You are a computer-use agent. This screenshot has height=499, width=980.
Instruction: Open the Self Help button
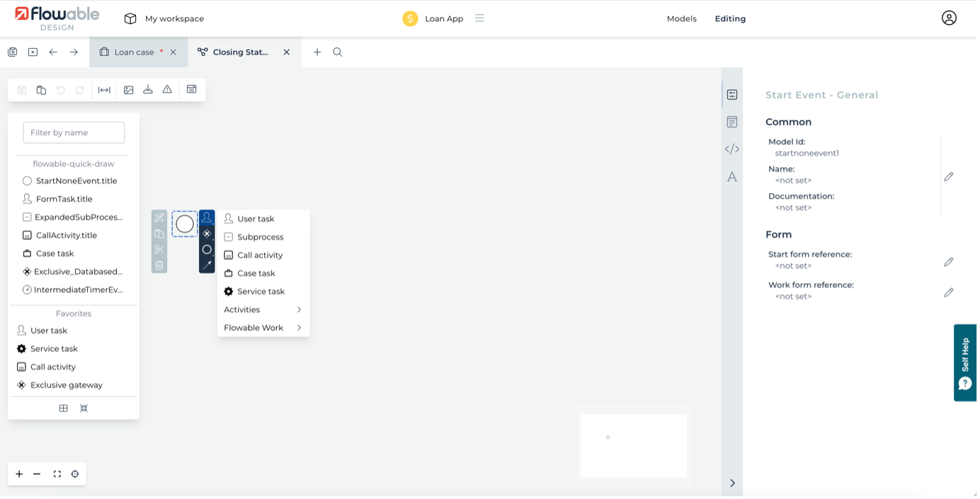tap(965, 362)
